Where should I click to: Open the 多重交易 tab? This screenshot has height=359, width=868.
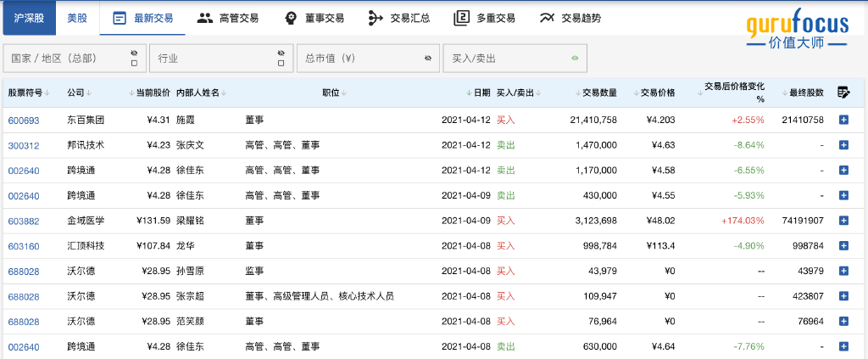(x=485, y=19)
